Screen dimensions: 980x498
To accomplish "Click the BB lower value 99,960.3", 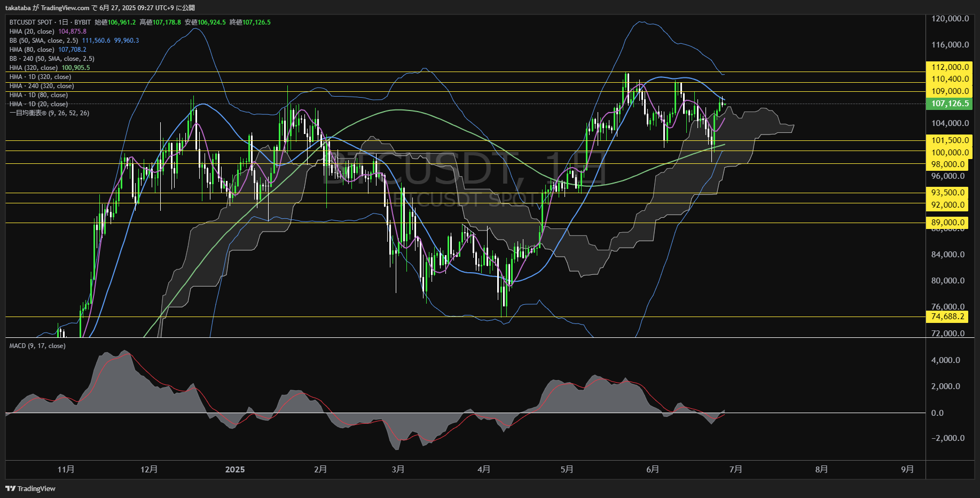I will tap(127, 41).
